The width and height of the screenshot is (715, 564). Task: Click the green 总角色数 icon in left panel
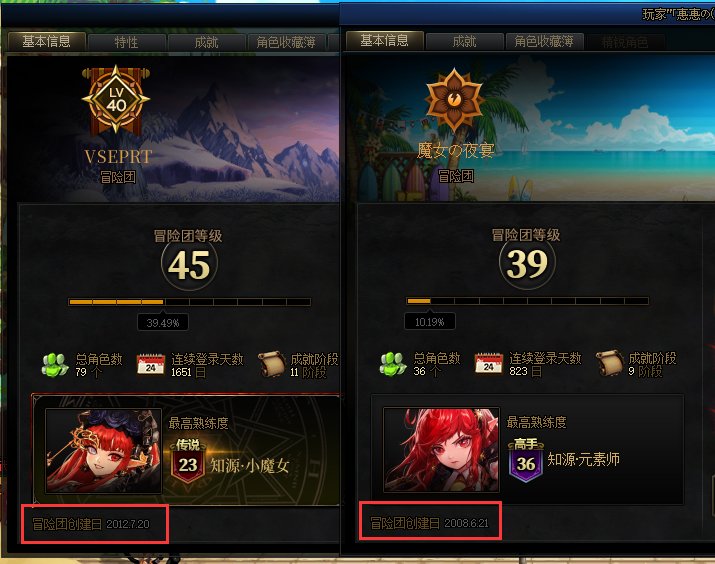coord(56,365)
